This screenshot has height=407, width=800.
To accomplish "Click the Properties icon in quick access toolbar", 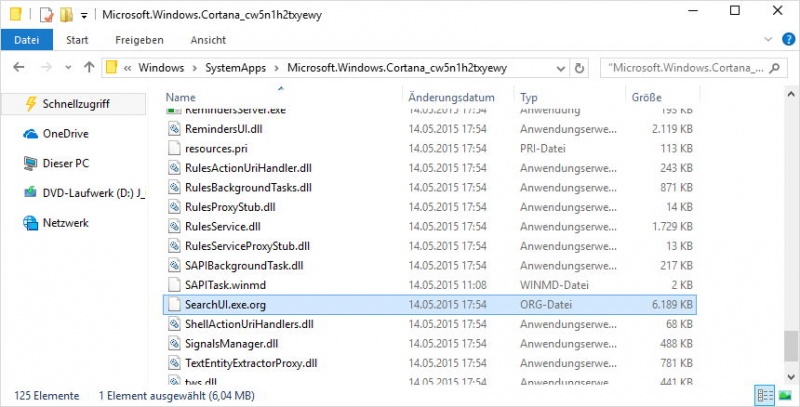I will coord(46,14).
